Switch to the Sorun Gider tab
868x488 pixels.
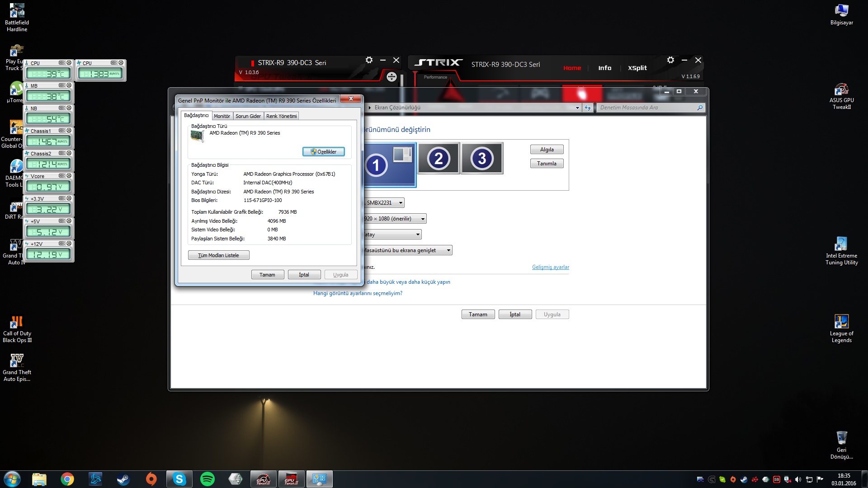point(248,116)
